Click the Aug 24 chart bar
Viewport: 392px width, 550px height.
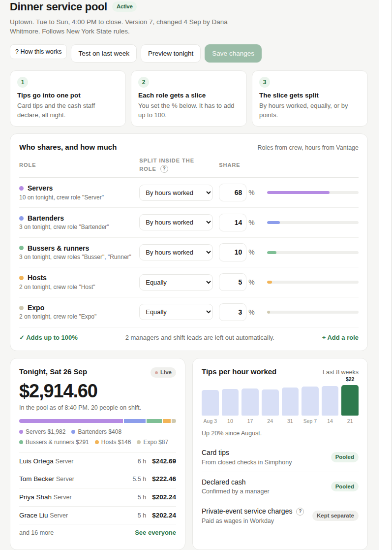270,403
